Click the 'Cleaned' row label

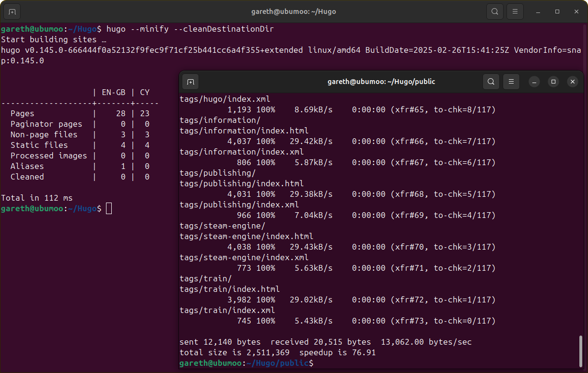(27, 177)
